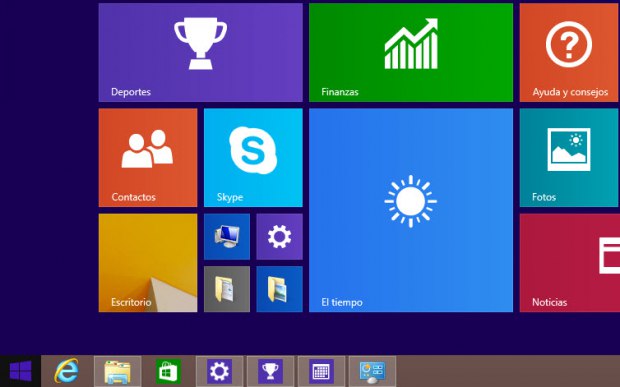Open the Contactos people tile
The height and width of the screenshot is (387, 620).
148,158
